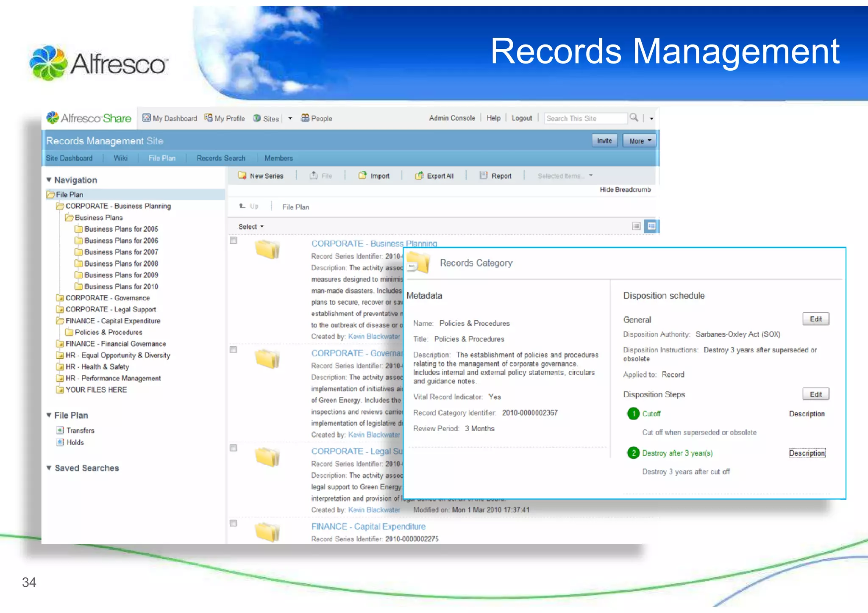Switch to detailed list view icon

tap(651, 226)
